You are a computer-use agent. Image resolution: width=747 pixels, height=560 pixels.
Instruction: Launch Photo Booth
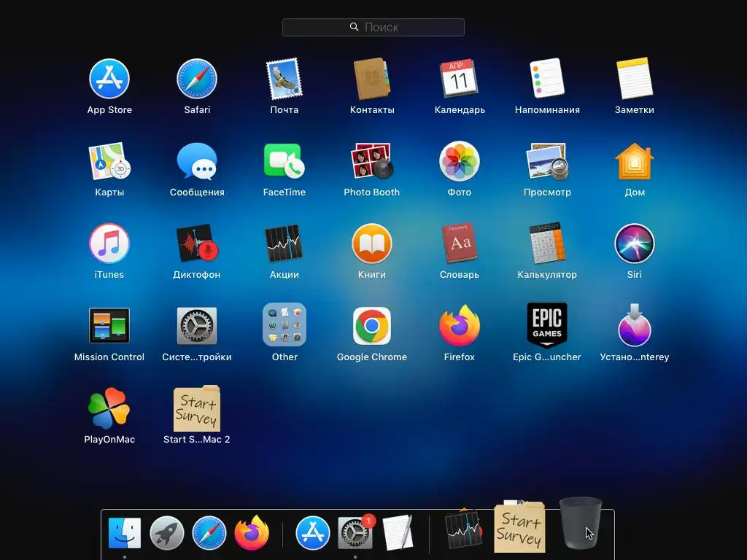[x=371, y=161]
